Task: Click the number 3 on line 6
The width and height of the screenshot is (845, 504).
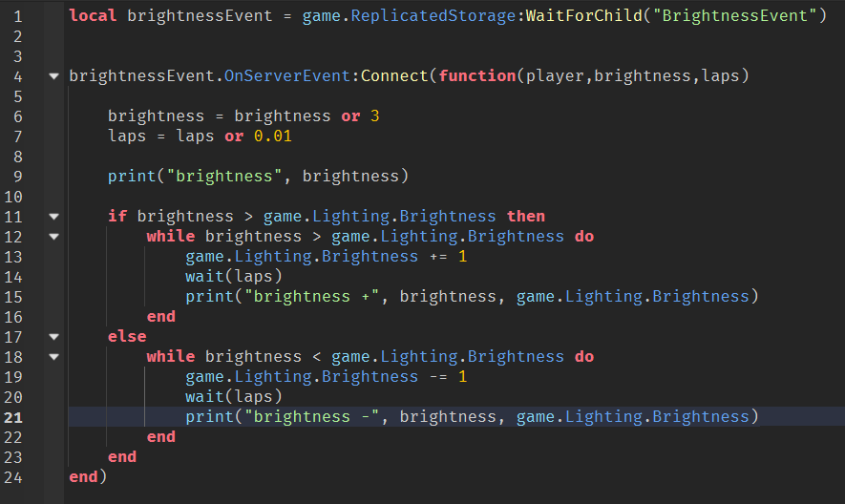Action: 375,116
